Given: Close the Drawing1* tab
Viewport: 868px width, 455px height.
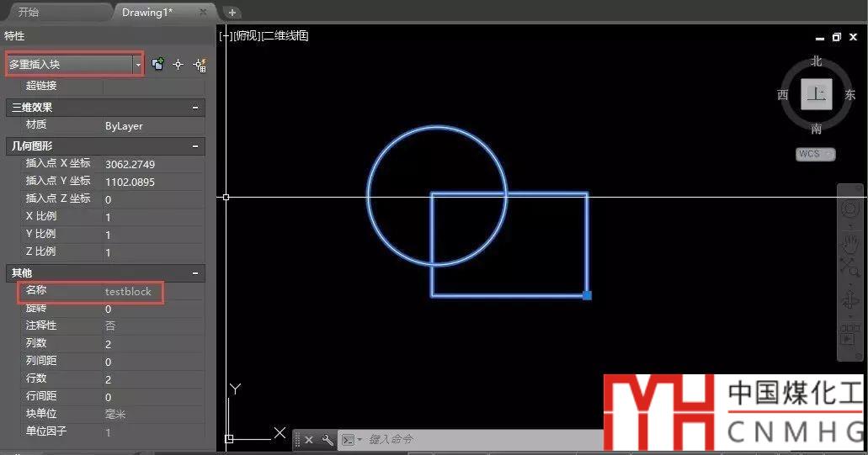Looking at the screenshot, I should point(203,12).
